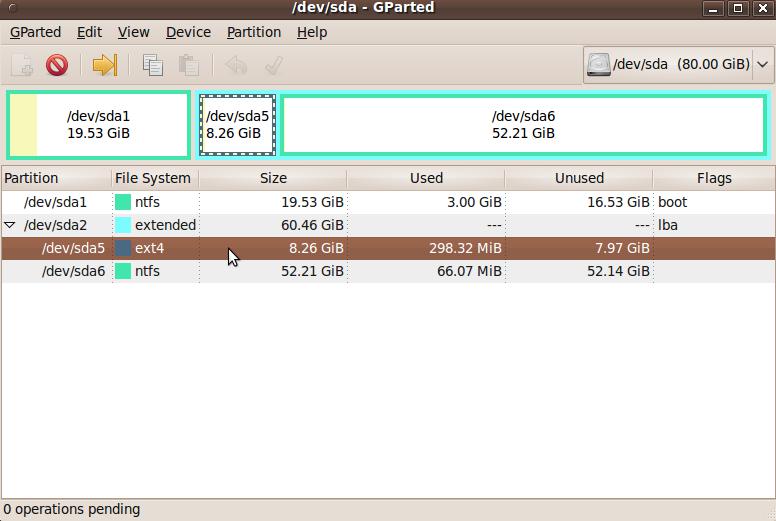Open the View menu
Image resolution: width=776 pixels, height=521 pixels.
pos(134,32)
